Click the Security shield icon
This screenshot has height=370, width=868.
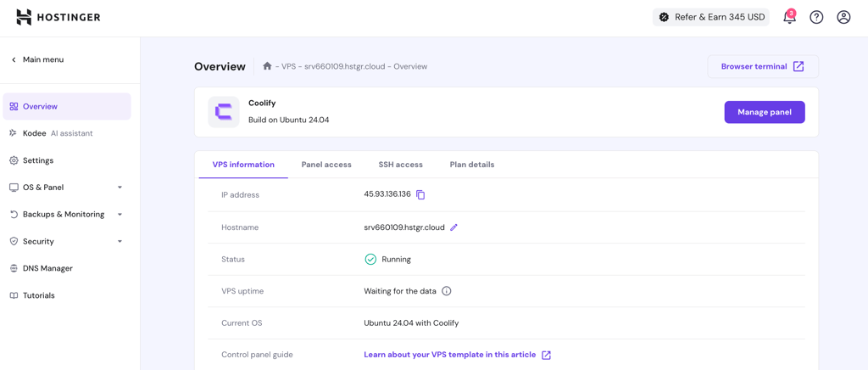[x=14, y=242]
